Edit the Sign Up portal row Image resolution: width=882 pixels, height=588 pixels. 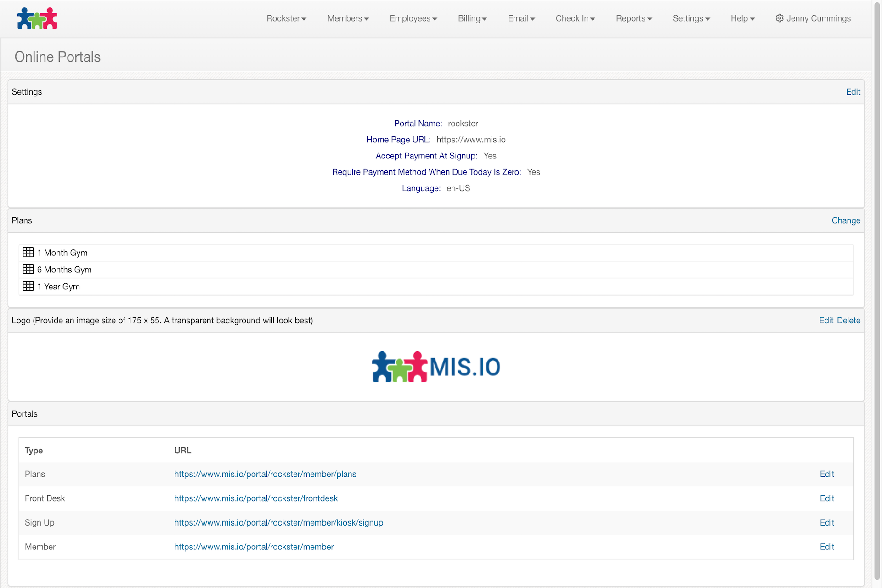pyautogui.click(x=827, y=523)
